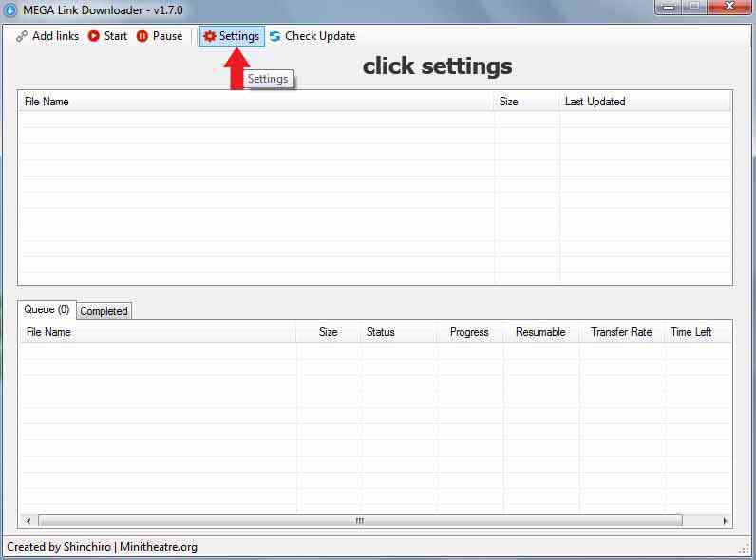
Task: Click "Created by Shinchiro | Minitheatre.org" status text
Action: click(x=103, y=547)
